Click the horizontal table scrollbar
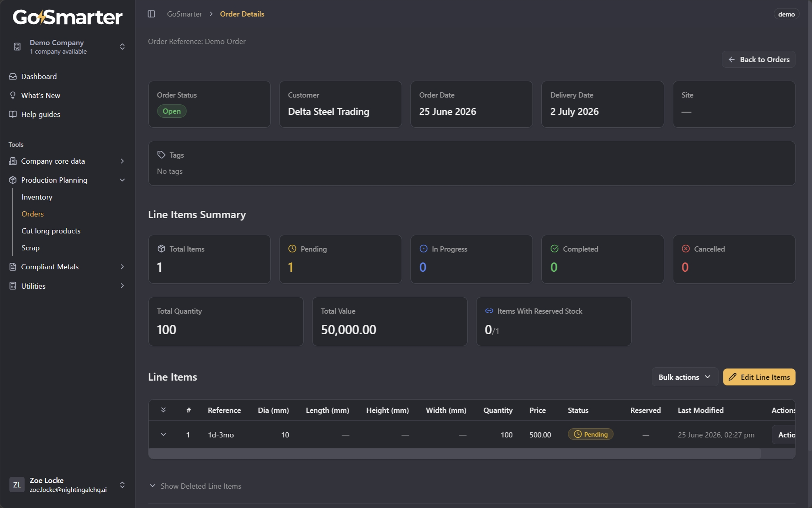 coord(455,454)
